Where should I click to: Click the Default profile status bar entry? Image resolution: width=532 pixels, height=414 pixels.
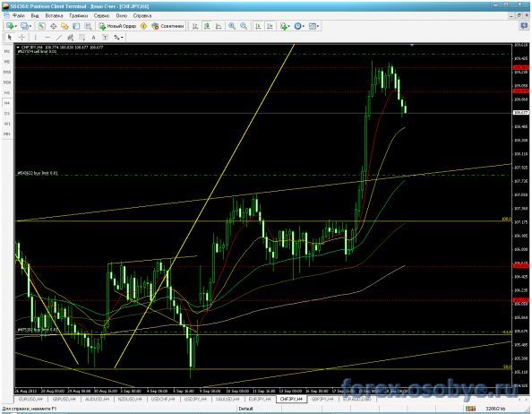click(x=246, y=409)
